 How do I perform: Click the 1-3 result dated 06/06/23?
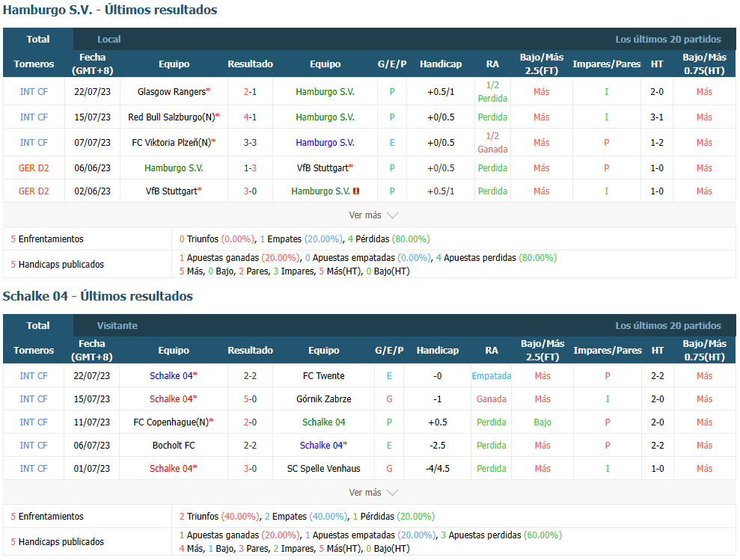[250, 168]
